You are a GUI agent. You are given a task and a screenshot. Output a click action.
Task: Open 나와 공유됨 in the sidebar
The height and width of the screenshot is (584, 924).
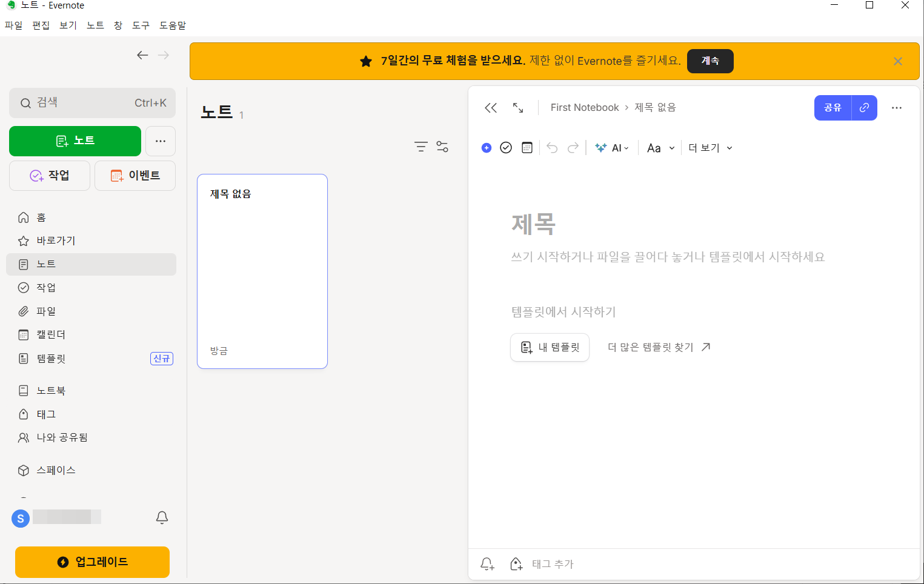tap(91, 437)
